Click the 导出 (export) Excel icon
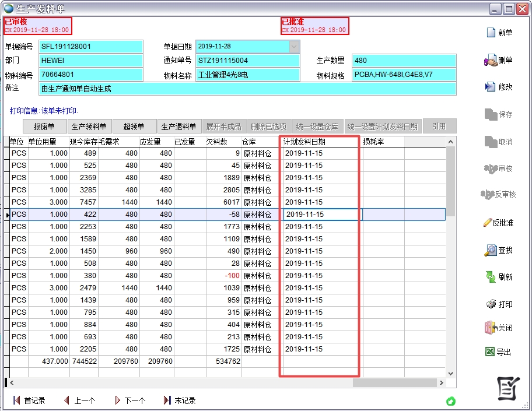This screenshot has height=411, width=532. click(491, 352)
